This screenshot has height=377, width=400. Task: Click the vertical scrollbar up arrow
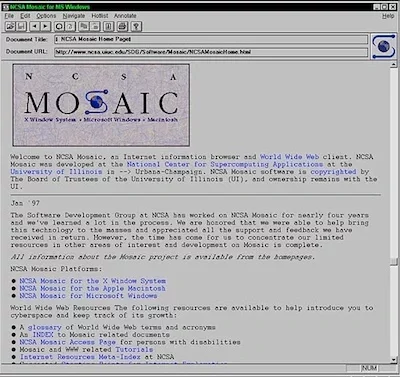coord(394,64)
